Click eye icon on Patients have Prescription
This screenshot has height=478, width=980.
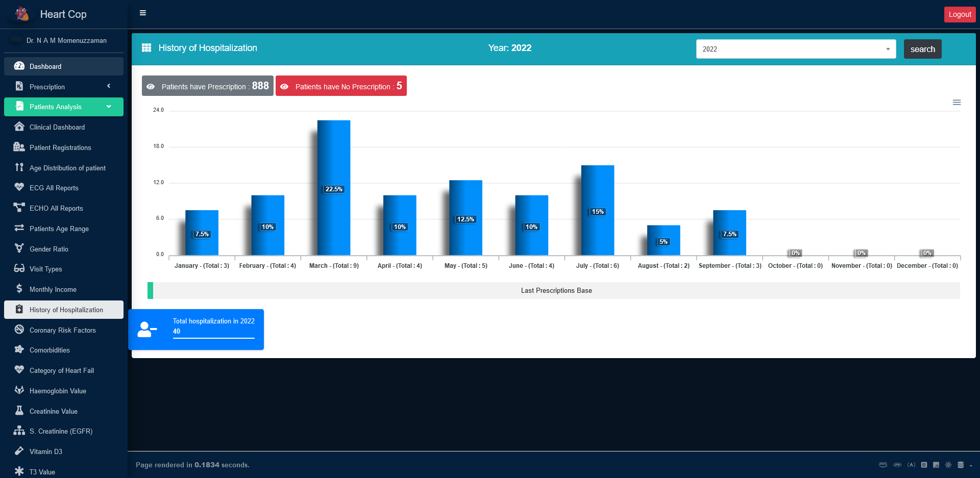[x=151, y=87]
